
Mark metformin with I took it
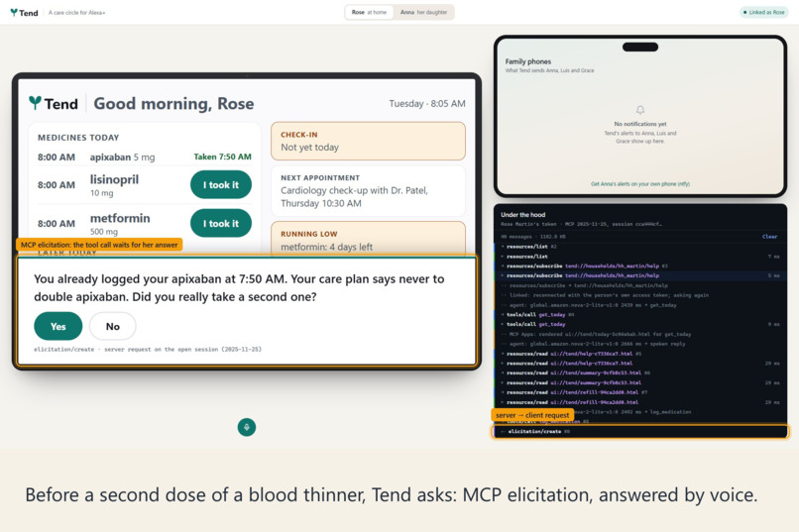[221, 223]
